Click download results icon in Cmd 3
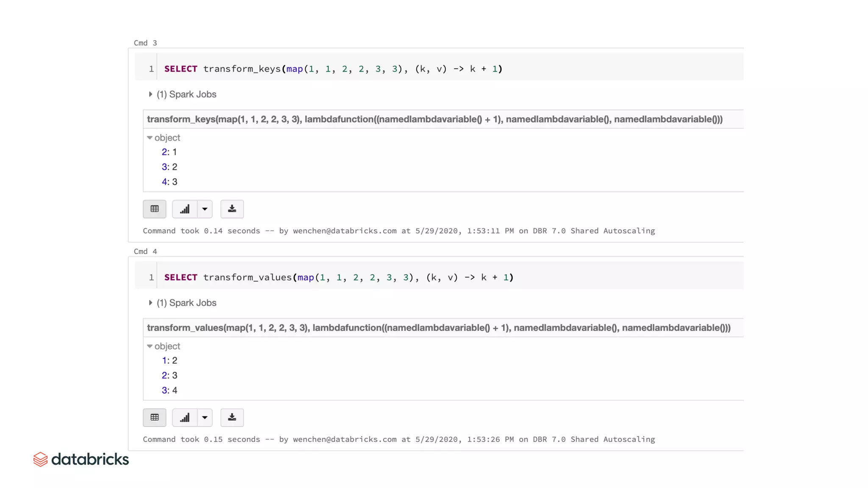This screenshot has width=868, height=488. 232,209
